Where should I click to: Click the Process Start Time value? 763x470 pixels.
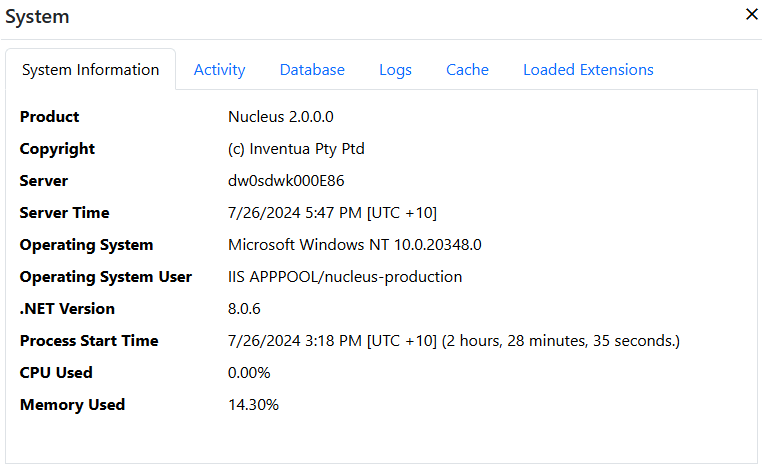453,341
